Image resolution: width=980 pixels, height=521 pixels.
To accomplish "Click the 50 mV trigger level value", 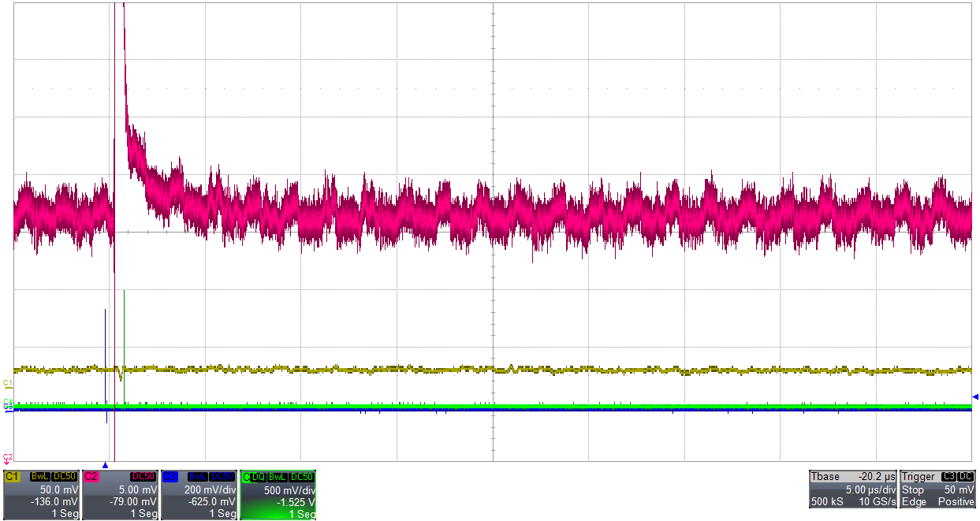I will [x=960, y=489].
